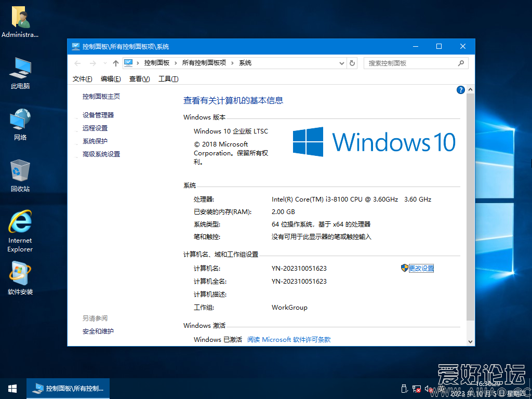Click the refresh icon beside the address bar
532x399 pixels.
point(352,62)
